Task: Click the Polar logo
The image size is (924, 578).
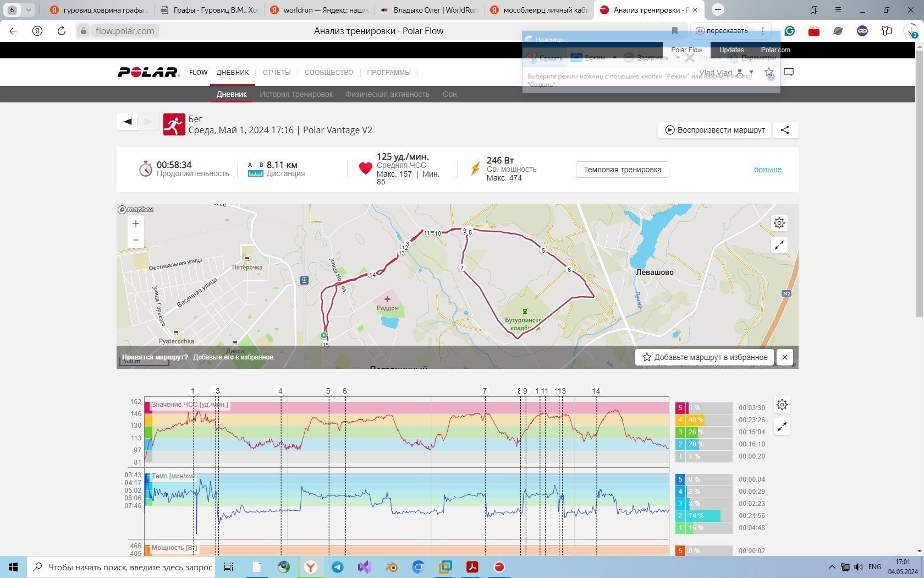Action: pyautogui.click(x=148, y=72)
